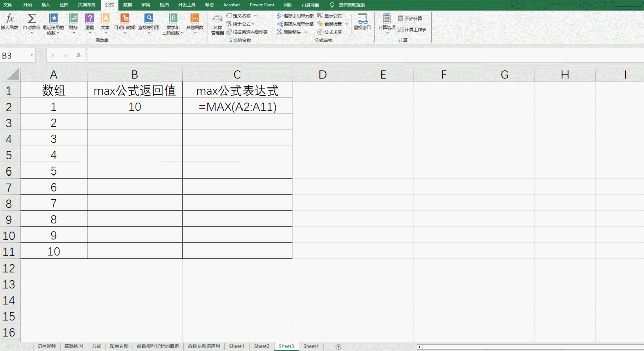Click the formula bar fx icon
Screen dimensions: 644x351
tap(79, 55)
